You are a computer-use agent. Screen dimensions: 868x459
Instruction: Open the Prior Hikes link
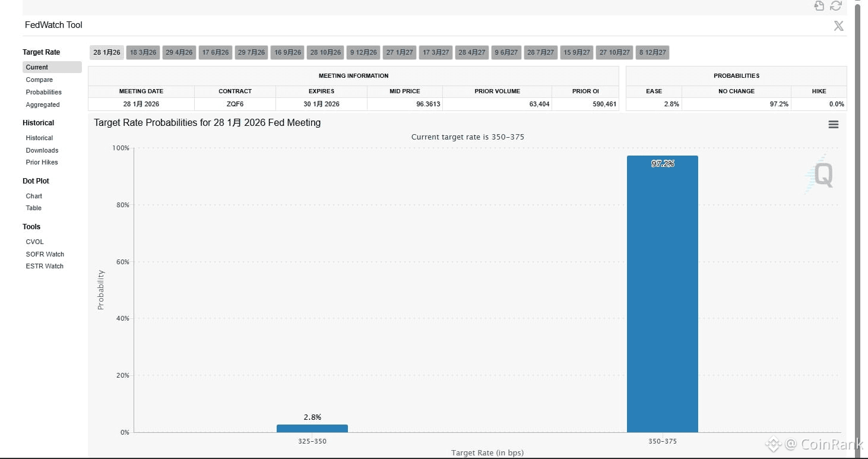(x=42, y=162)
